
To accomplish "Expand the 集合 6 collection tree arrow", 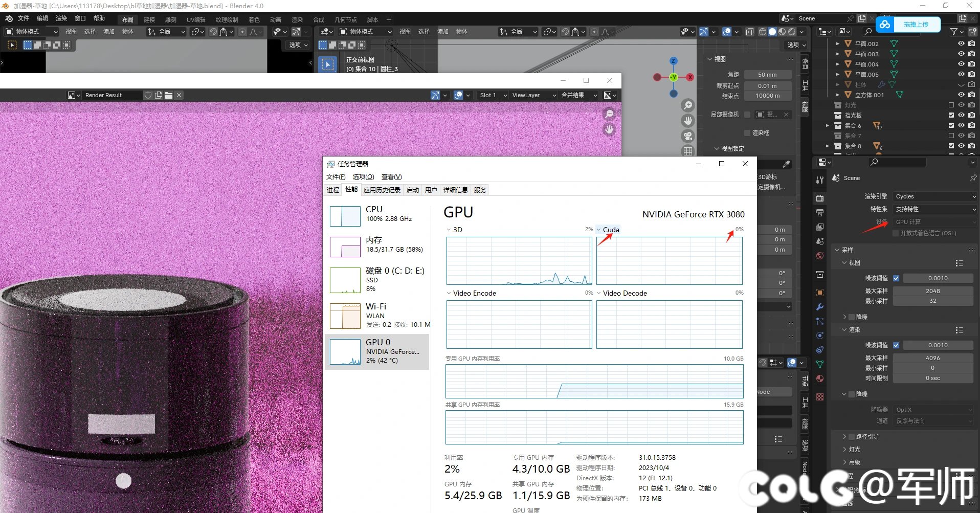I will 828,125.
